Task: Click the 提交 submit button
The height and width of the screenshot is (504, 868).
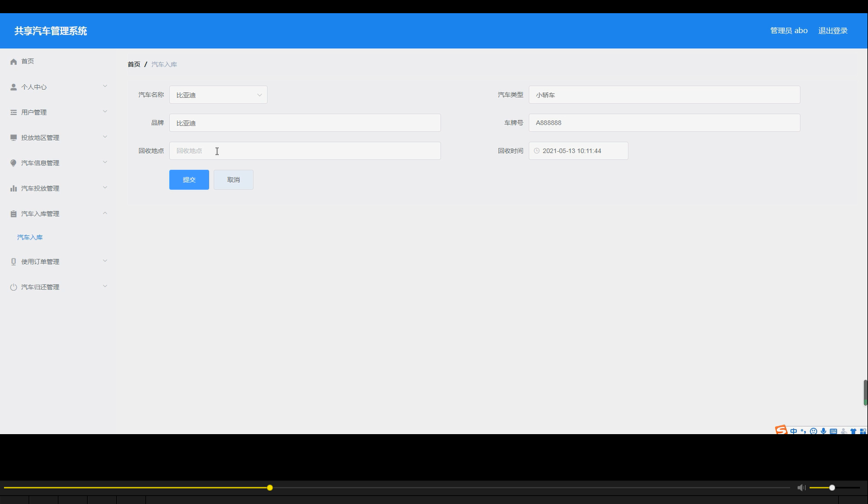Action: pos(189,180)
